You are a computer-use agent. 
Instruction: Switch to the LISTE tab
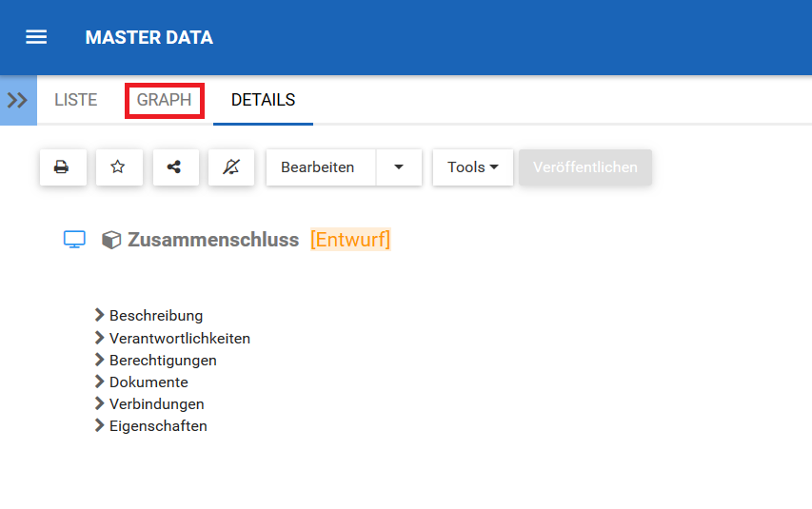[x=76, y=100]
